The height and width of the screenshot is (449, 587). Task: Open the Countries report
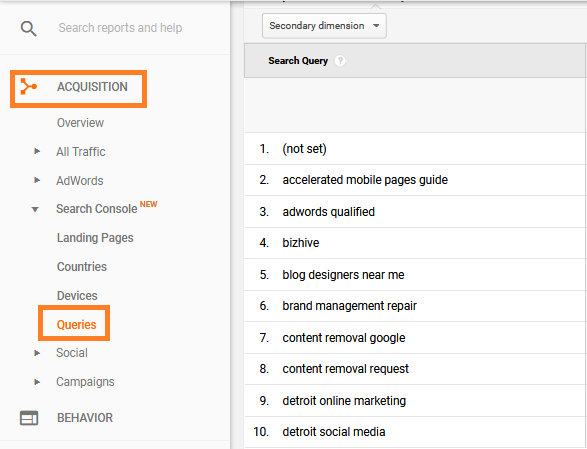click(82, 267)
